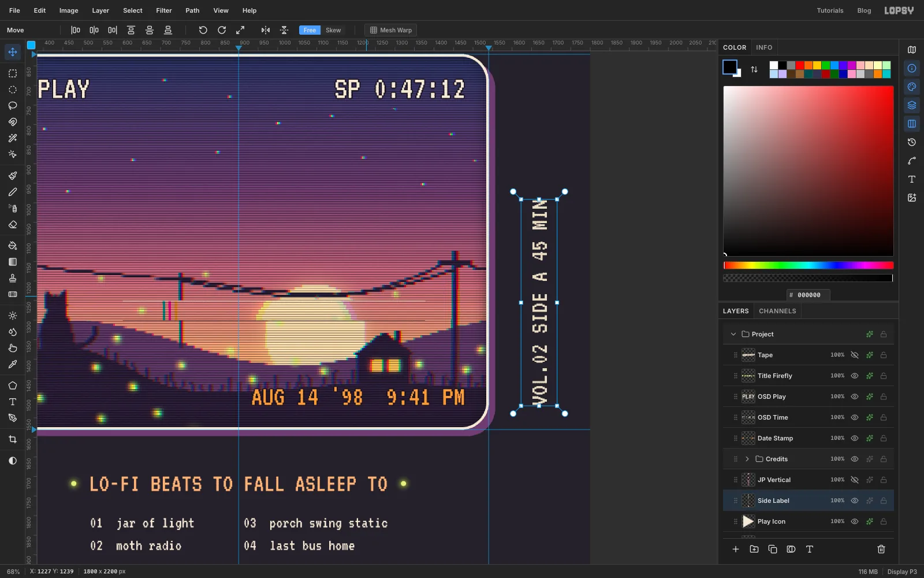The width and height of the screenshot is (924, 578).
Task: Select the Rectangular Marquee tool
Action: pos(13,73)
